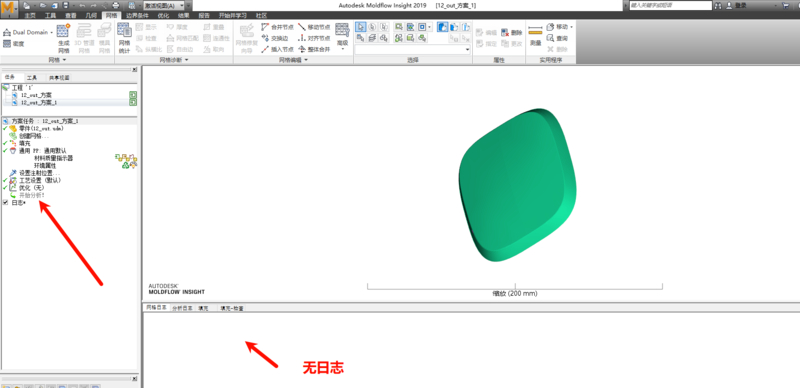The image size is (800, 388).
Task: Select 整体合并 (Global Merge) tool
Action: click(314, 50)
